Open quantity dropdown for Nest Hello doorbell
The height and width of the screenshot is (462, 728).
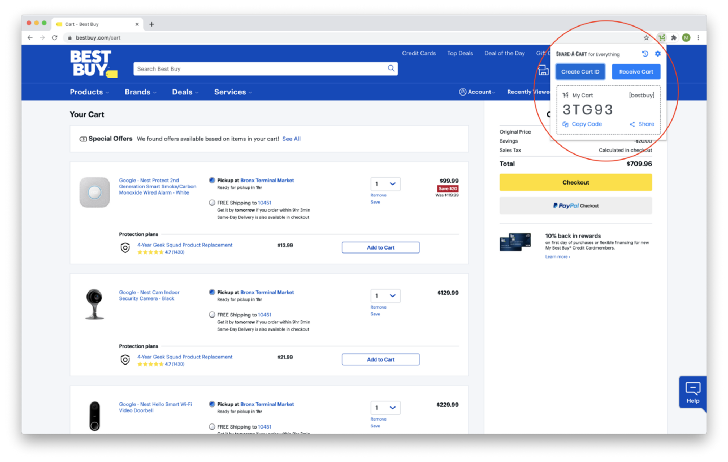pyautogui.click(x=385, y=408)
